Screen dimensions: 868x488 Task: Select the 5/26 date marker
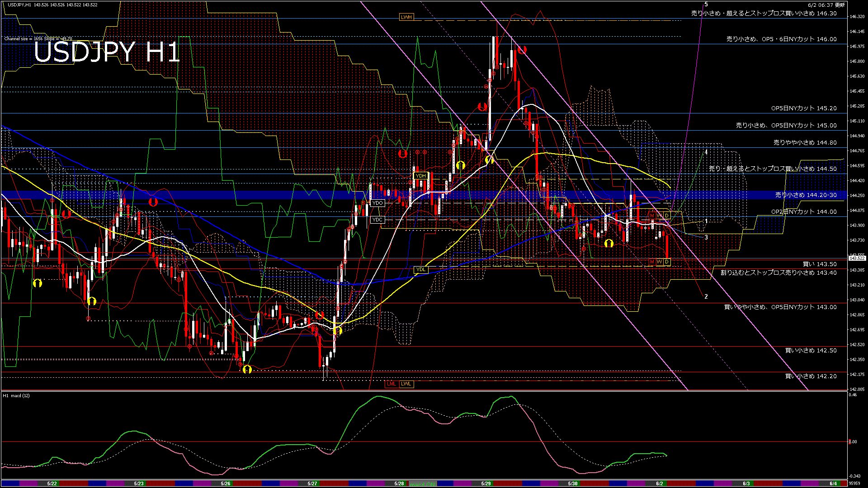(x=226, y=483)
